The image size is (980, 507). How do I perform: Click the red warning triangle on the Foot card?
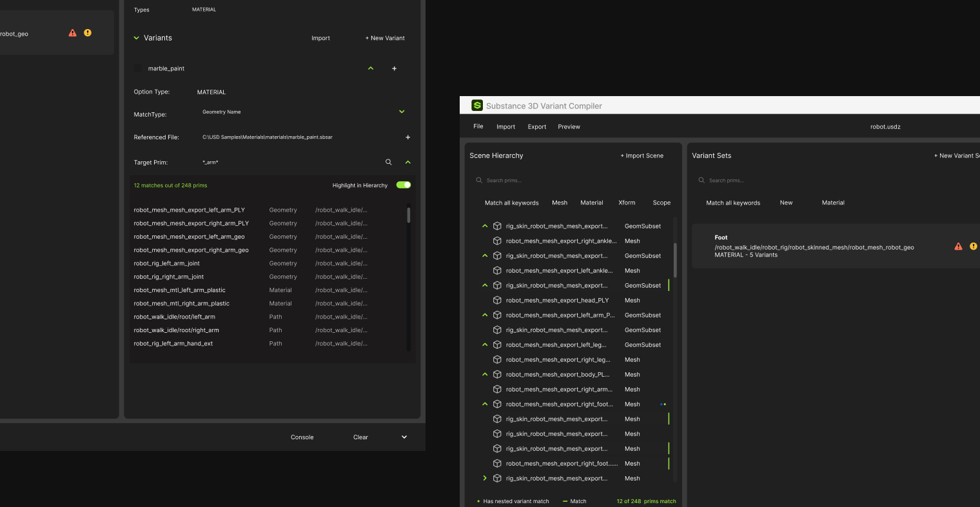click(958, 246)
